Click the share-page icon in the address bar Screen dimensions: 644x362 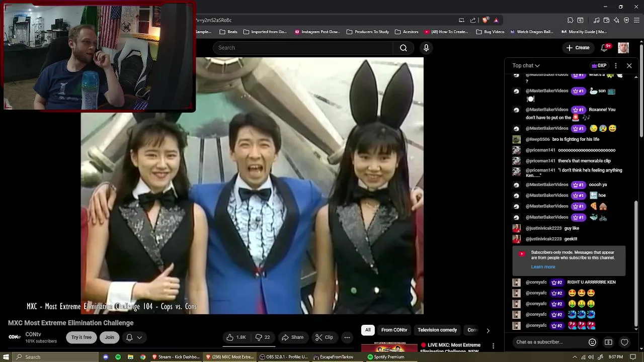coord(473,20)
